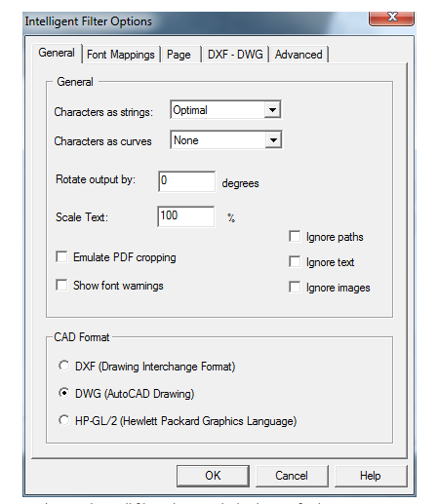Open the Font Mappings tab
This screenshot has width=438, height=504.
click(x=121, y=55)
